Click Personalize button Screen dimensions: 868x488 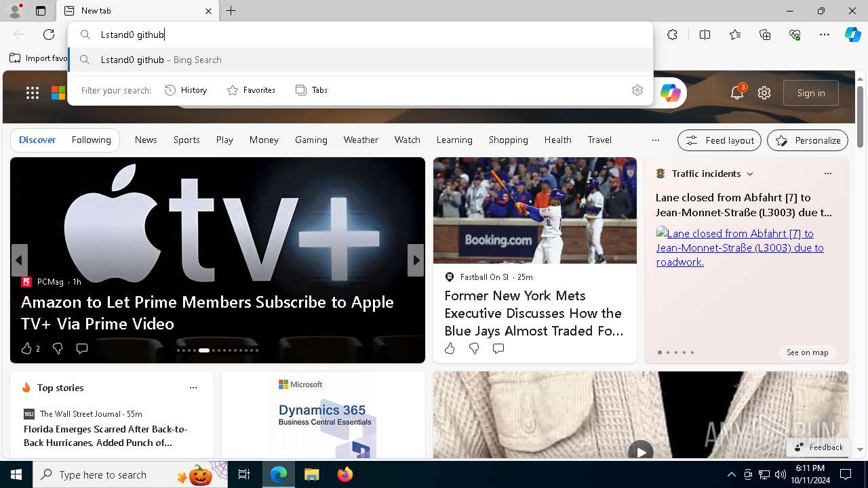pyautogui.click(x=808, y=140)
